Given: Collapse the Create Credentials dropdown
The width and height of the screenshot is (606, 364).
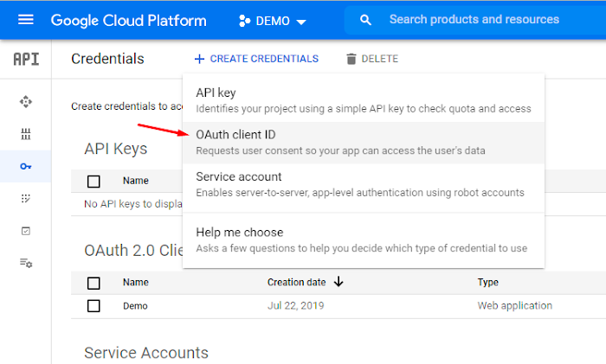Looking at the screenshot, I should coord(256,59).
